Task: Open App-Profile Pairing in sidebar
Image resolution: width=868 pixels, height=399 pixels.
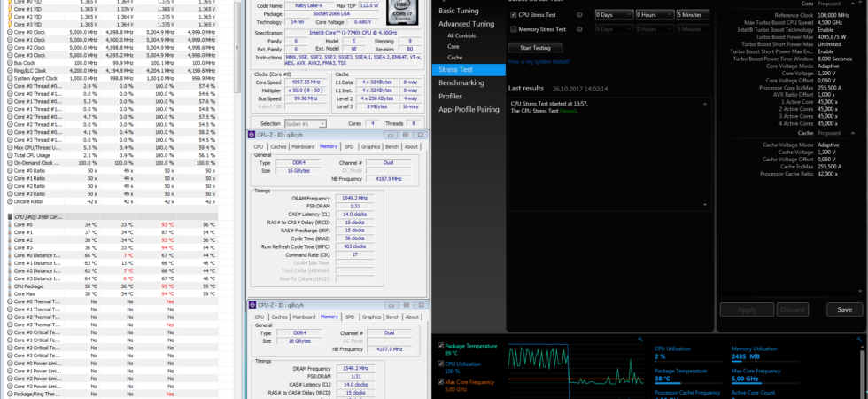Action: click(469, 110)
